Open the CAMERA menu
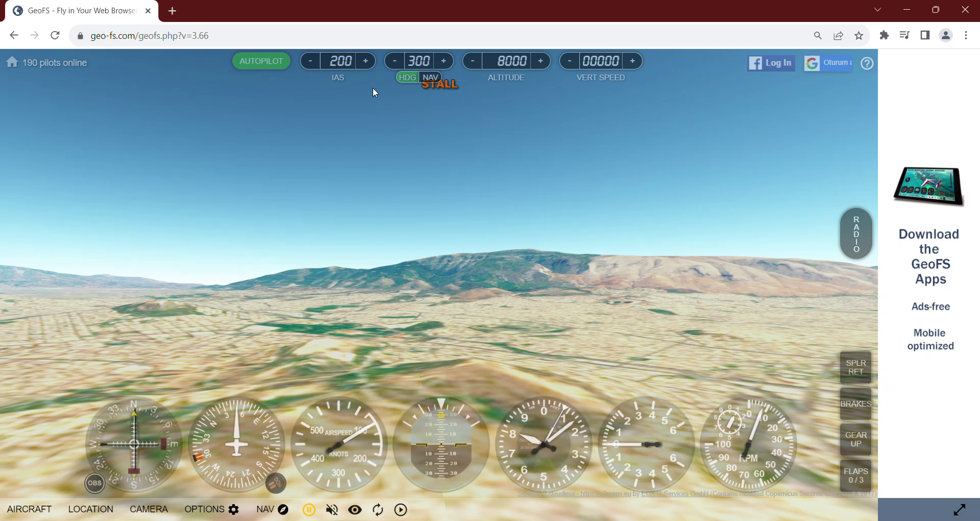Viewport: 980px width, 521px height. (x=149, y=509)
